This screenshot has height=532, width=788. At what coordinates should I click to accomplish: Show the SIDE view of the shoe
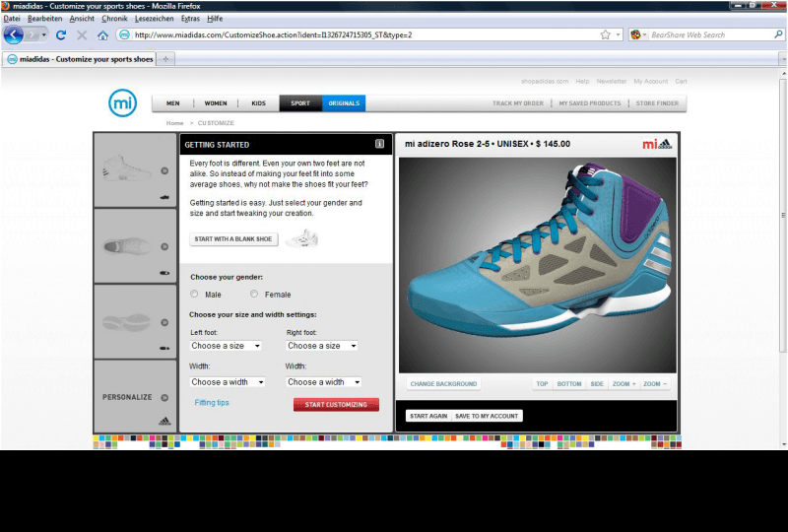click(x=597, y=383)
